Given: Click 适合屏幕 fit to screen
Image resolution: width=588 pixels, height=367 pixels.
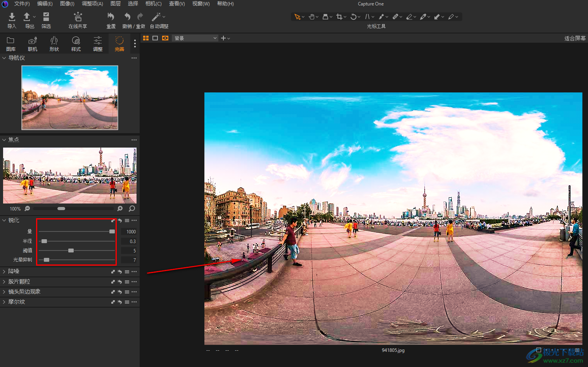Looking at the screenshot, I should pyautogui.click(x=575, y=38).
